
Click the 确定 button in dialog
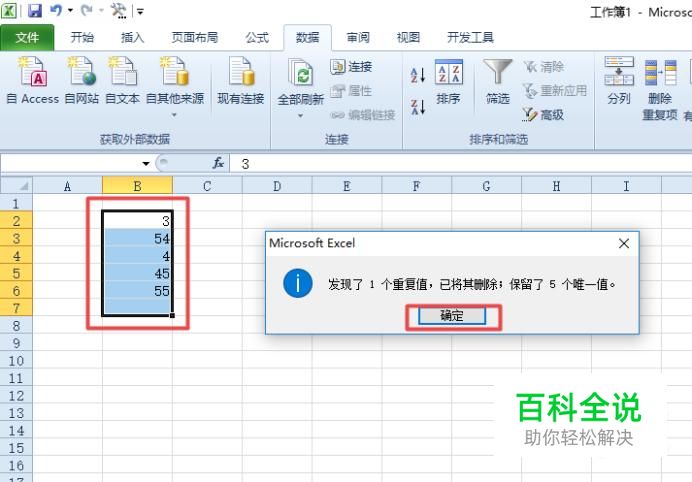point(452,316)
